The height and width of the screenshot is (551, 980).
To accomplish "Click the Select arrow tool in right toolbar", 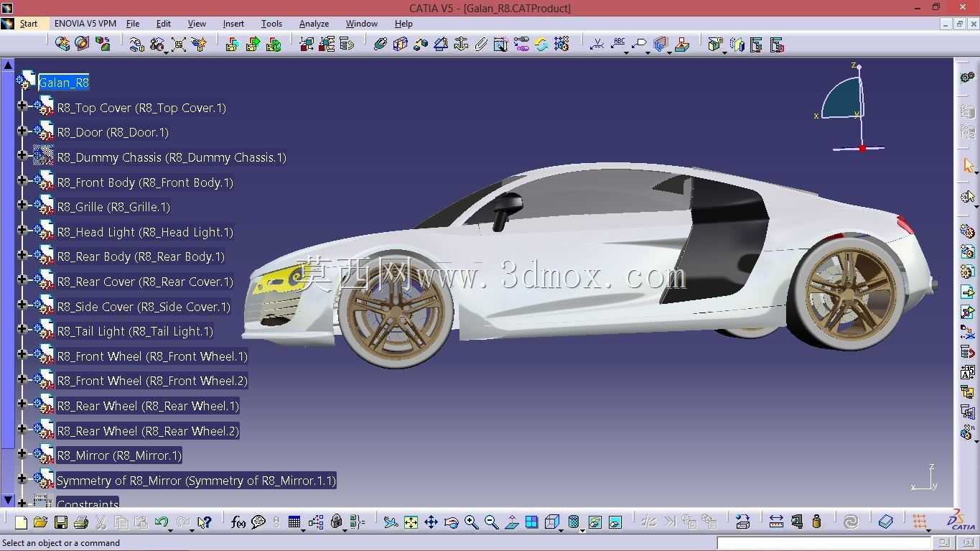I will (968, 166).
